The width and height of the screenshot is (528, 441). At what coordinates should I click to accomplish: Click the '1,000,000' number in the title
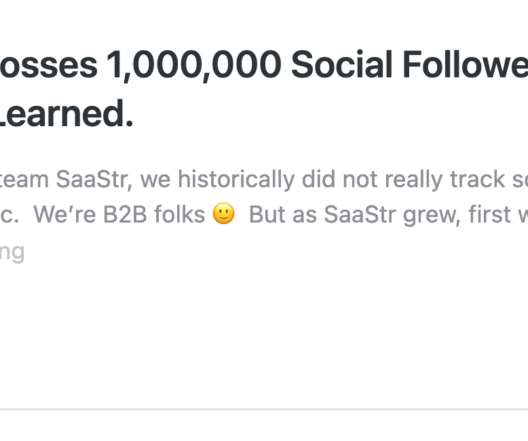(x=194, y=65)
